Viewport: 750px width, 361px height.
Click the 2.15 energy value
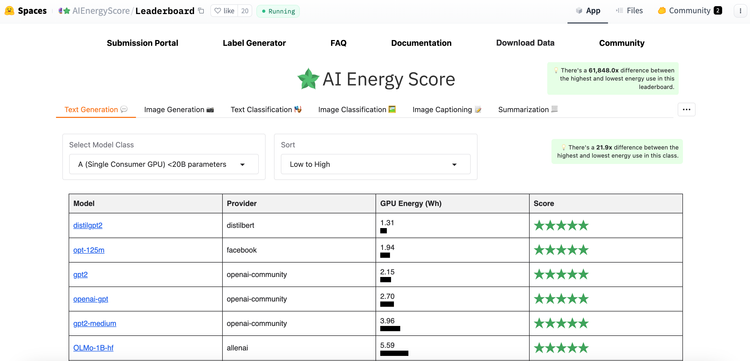point(387,272)
